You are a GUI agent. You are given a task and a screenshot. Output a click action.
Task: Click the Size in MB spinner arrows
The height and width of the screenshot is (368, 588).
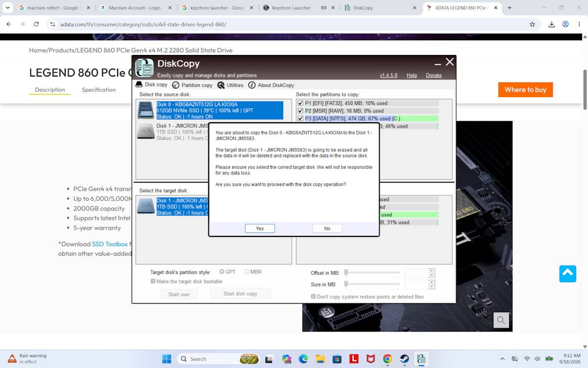point(432,284)
